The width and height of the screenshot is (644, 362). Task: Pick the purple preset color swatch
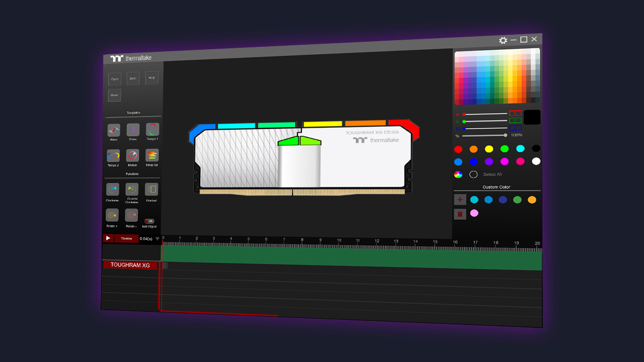point(489,161)
